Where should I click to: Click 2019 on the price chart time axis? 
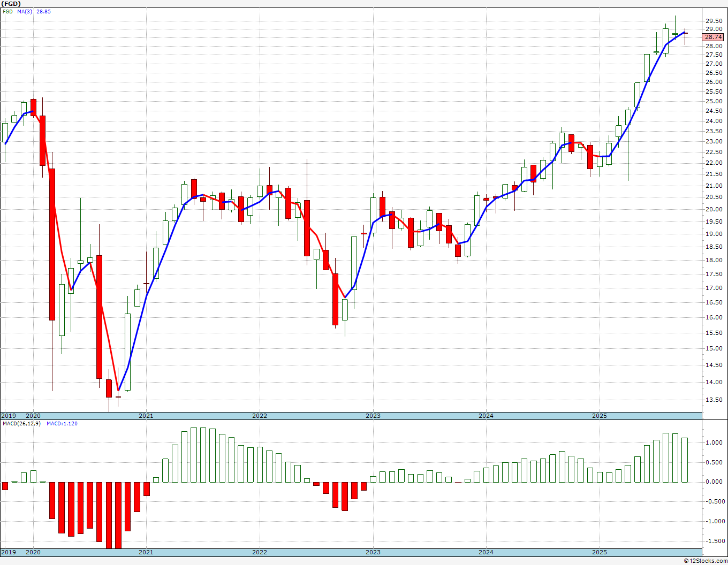click(x=8, y=416)
